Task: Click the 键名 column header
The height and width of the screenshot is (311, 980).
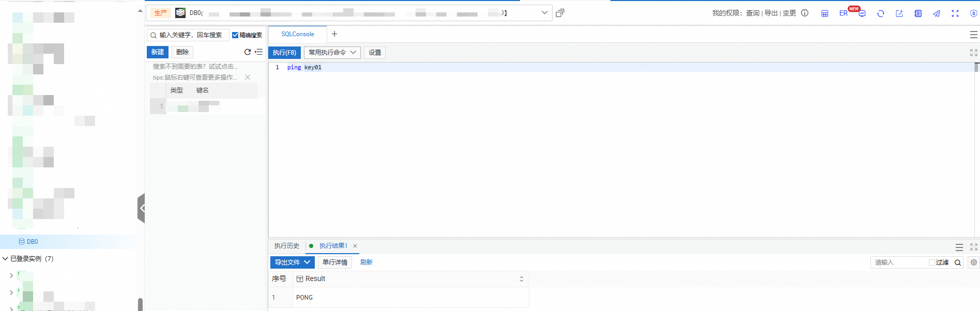Action: pos(203,90)
